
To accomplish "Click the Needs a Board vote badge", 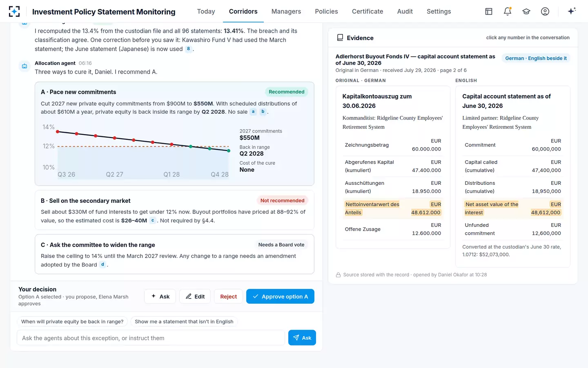I will [x=281, y=245].
